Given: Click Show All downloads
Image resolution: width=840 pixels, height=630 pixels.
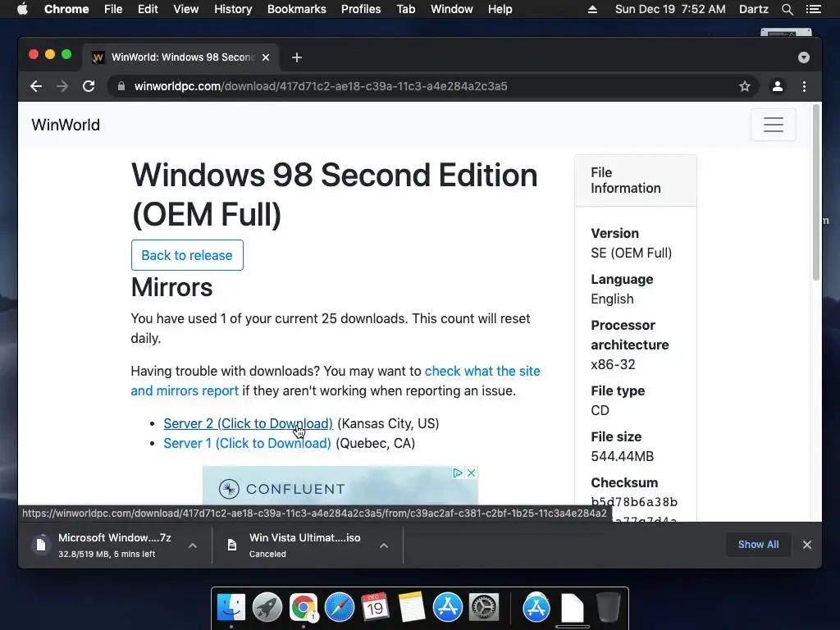Looking at the screenshot, I should pos(758,545).
